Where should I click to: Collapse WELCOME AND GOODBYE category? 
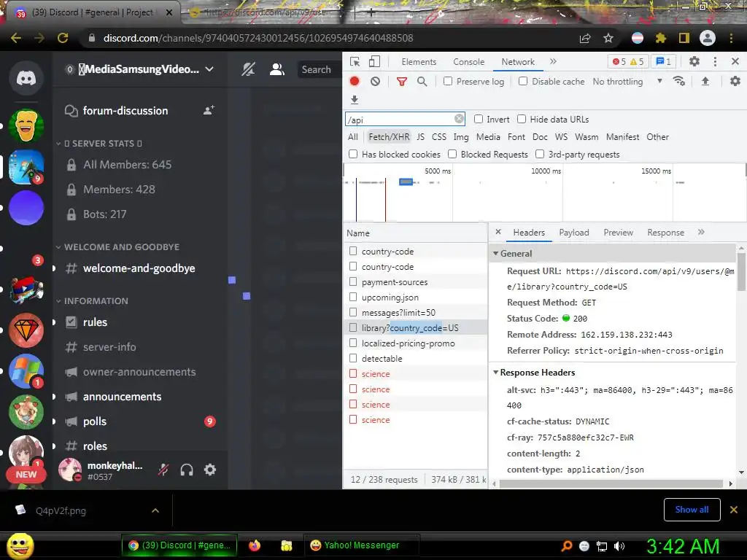[x=117, y=246]
